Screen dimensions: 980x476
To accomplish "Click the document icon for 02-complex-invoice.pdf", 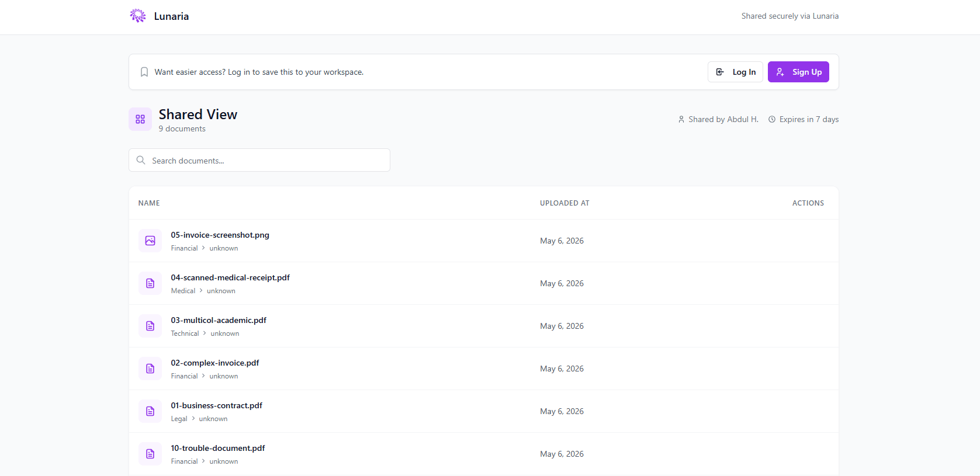I will pyautogui.click(x=150, y=369).
